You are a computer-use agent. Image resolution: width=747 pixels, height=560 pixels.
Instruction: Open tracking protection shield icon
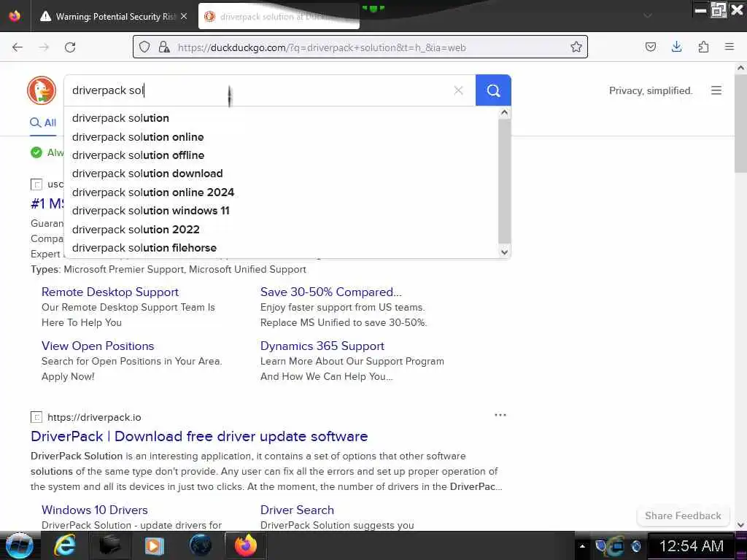[x=145, y=47]
